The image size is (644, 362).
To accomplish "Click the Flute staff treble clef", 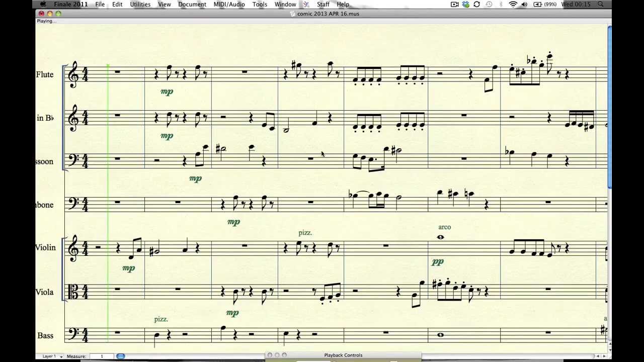I will tap(73, 75).
